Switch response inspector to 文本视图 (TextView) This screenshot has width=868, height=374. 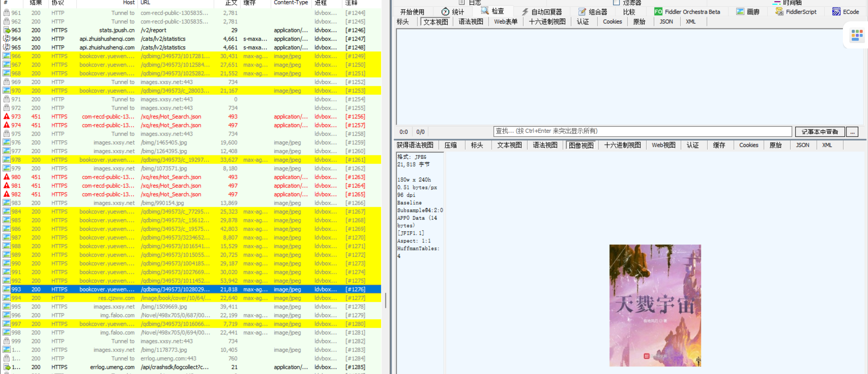click(x=509, y=145)
